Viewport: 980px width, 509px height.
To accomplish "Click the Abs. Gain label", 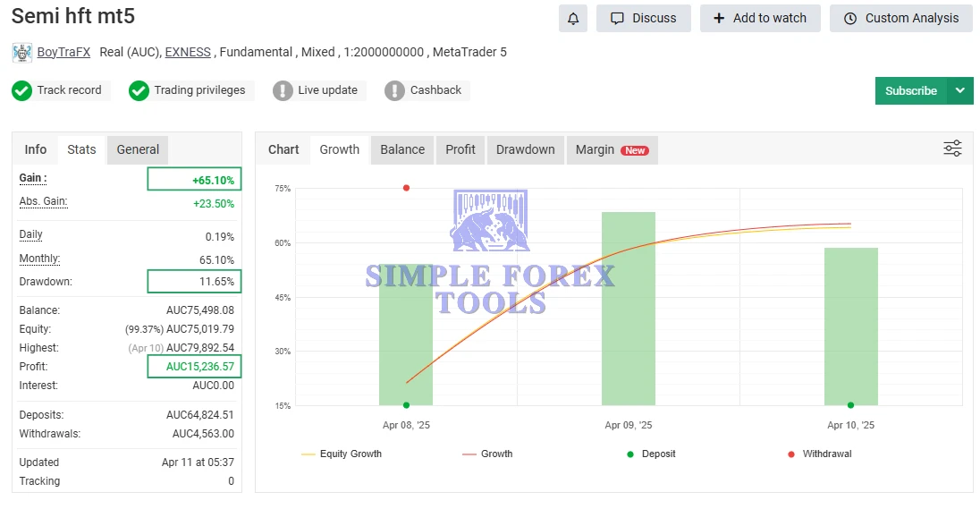I will pos(43,201).
